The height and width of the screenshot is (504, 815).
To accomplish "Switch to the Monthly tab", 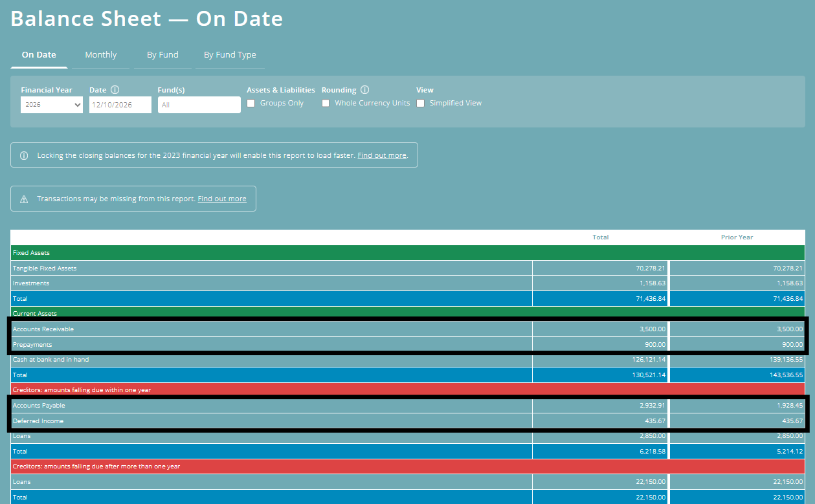I will pos(101,55).
